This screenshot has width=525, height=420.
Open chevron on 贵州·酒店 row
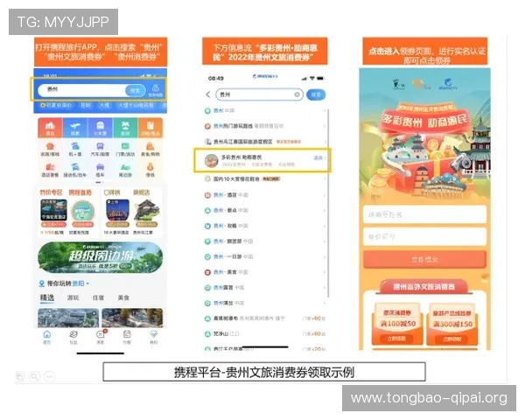point(324,195)
